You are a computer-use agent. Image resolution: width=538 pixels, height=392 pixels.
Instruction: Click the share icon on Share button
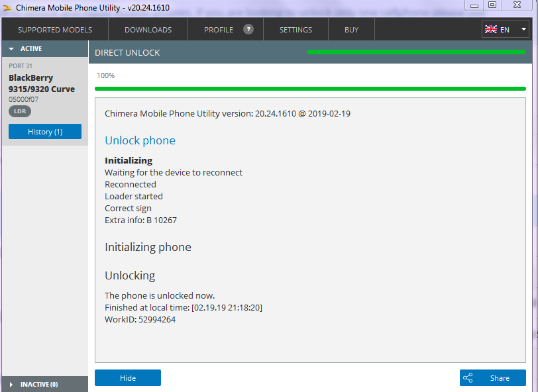[468, 378]
